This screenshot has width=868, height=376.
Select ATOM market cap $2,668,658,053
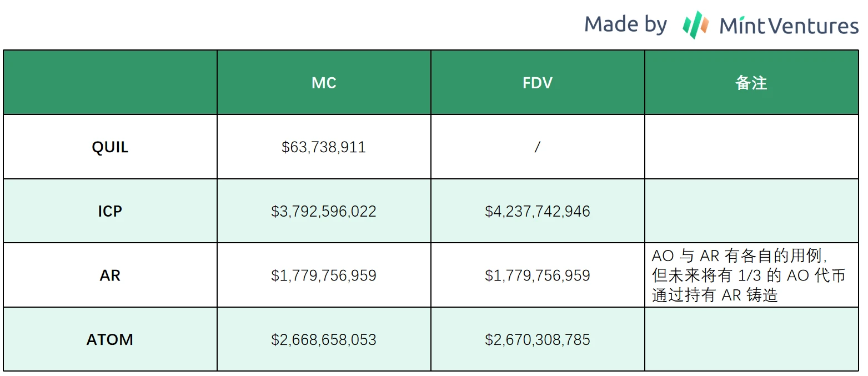(324, 339)
